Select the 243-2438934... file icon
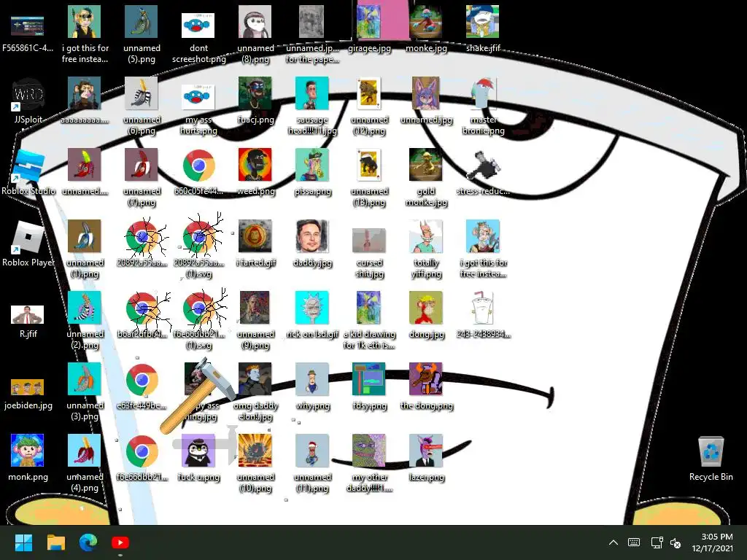 click(x=483, y=315)
